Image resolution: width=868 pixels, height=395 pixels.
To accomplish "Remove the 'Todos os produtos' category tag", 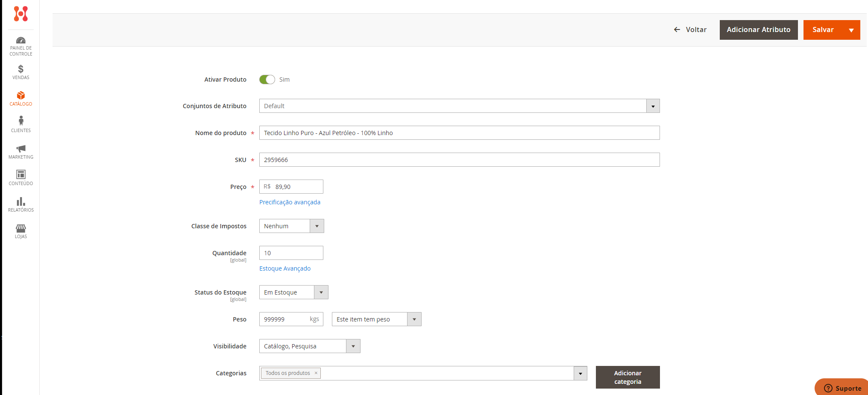I will 316,373.
